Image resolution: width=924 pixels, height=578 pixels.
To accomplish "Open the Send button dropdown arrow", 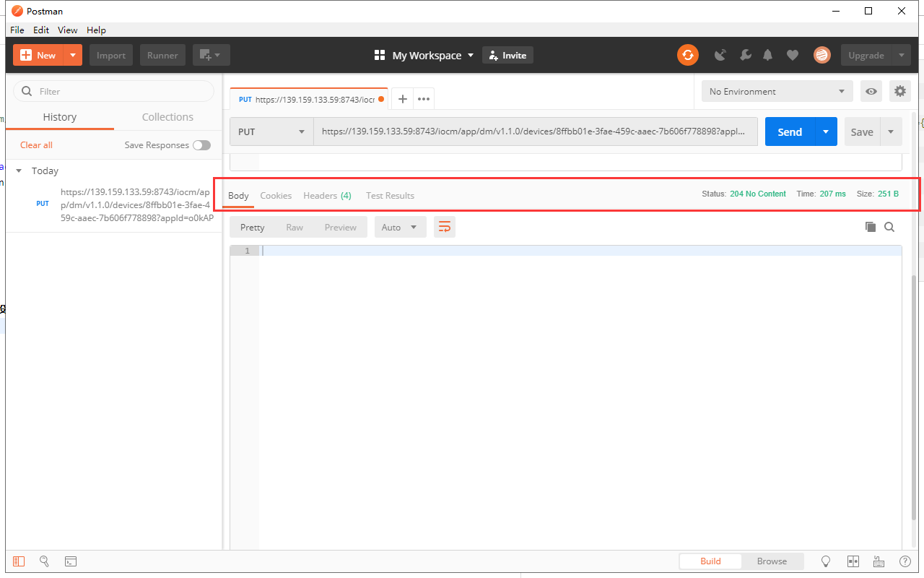I will point(826,131).
